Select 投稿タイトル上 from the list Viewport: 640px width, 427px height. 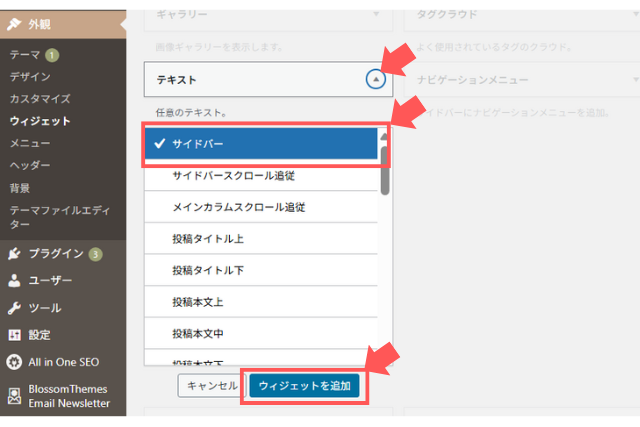(x=262, y=238)
